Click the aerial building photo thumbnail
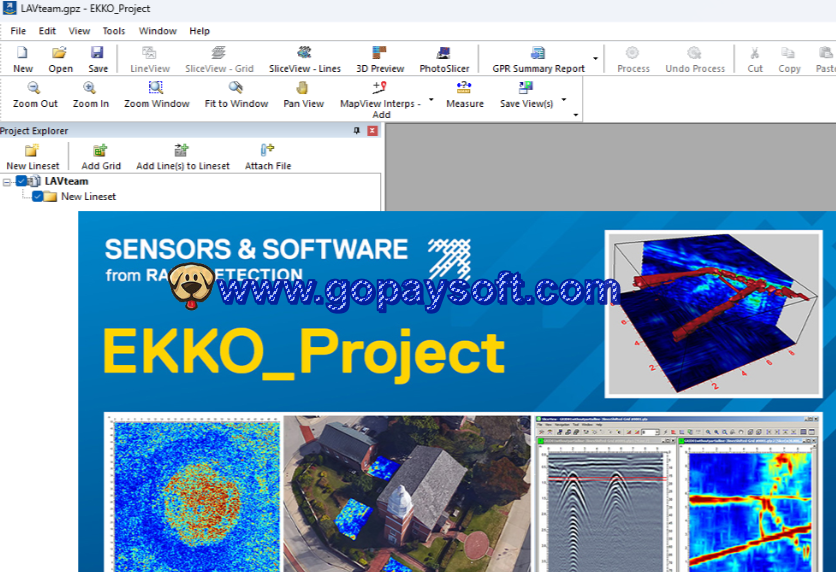This screenshot has height=572, width=836. pos(407,494)
